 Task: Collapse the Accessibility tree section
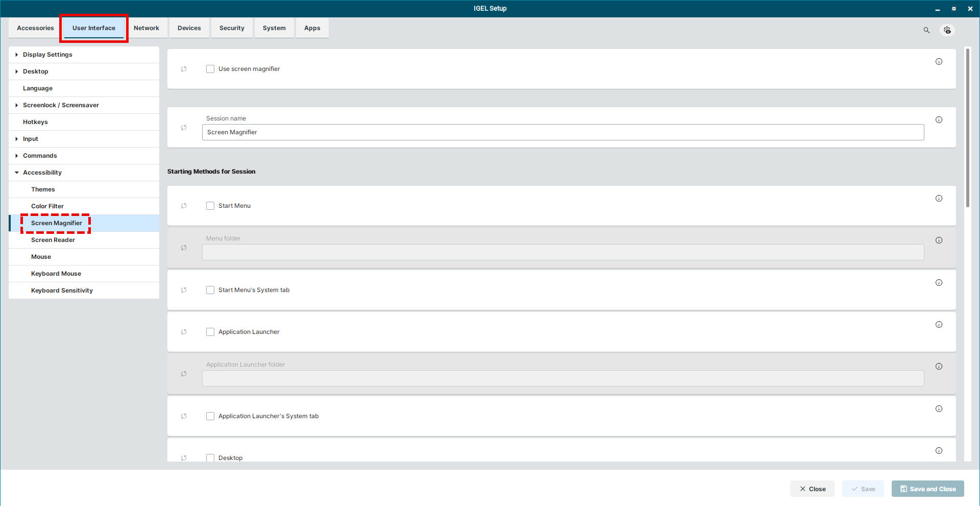point(17,173)
